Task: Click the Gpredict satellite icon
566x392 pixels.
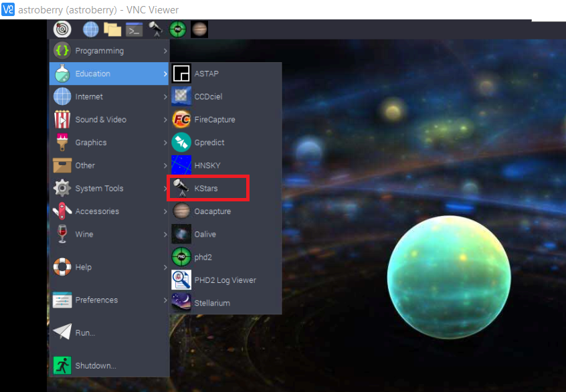Action: click(x=181, y=142)
